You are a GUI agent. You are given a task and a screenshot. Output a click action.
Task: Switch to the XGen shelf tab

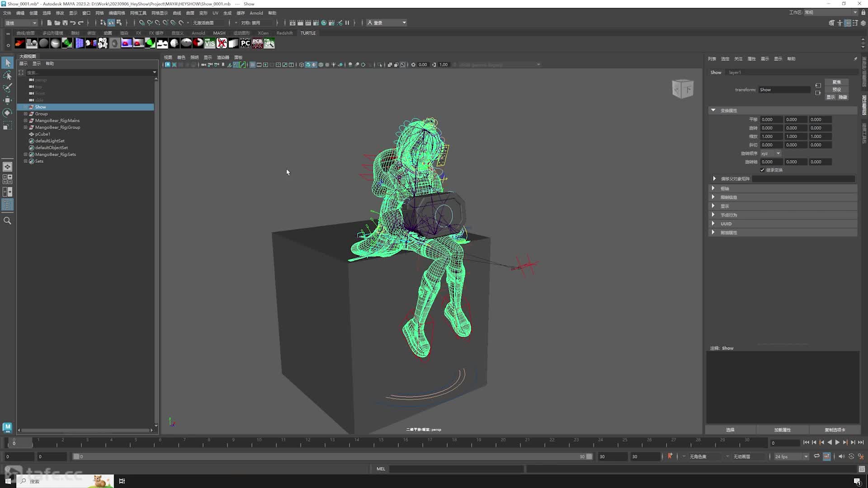[x=263, y=33]
